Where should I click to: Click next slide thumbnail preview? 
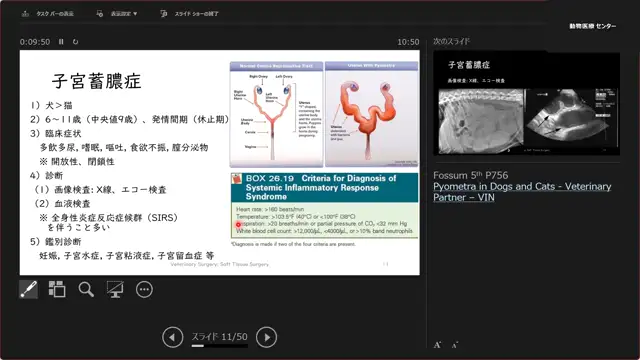coord(527,103)
